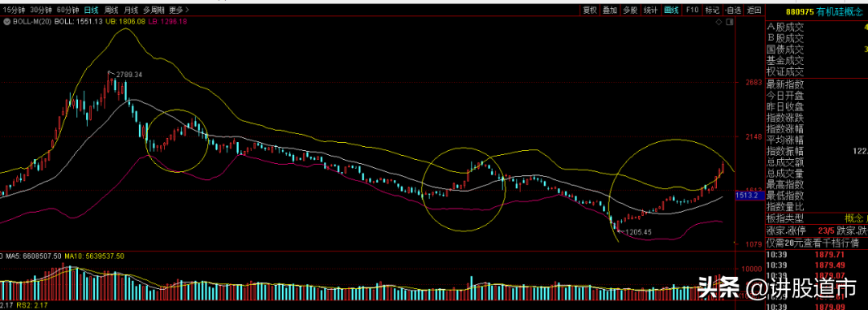Select the 月线 monthly chart tab
This screenshot has width=868, height=310.
131,10
